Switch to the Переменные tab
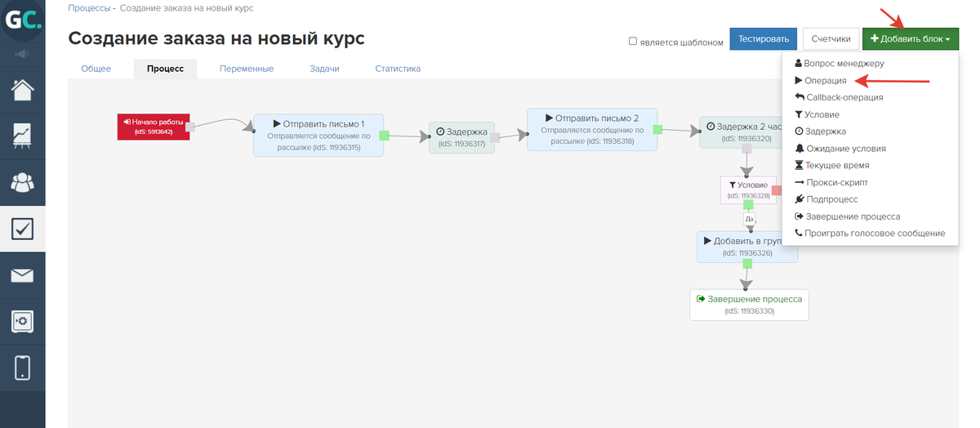This screenshot has height=428, width=980. pos(247,69)
